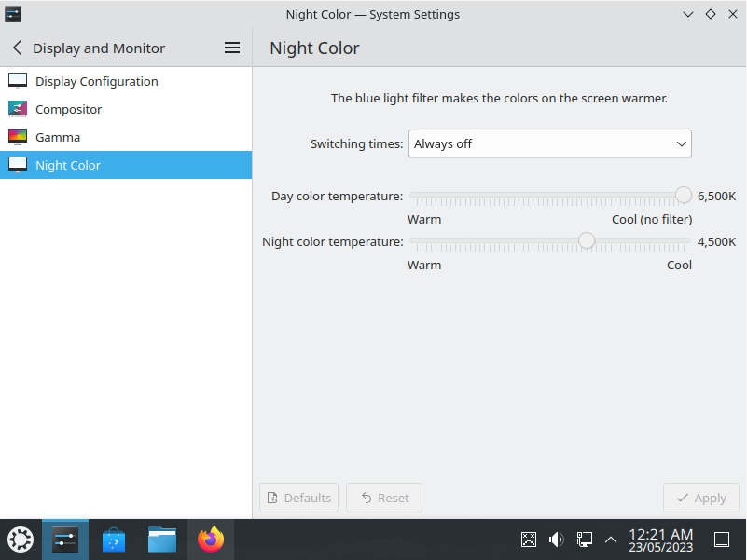Open the hamburger menu above the sidebar

tap(231, 48)
